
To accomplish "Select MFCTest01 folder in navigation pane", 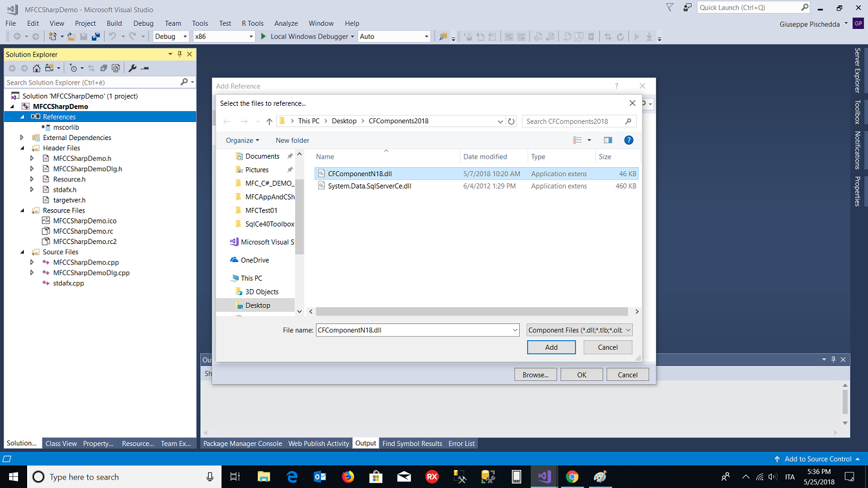I will (261, 210).
